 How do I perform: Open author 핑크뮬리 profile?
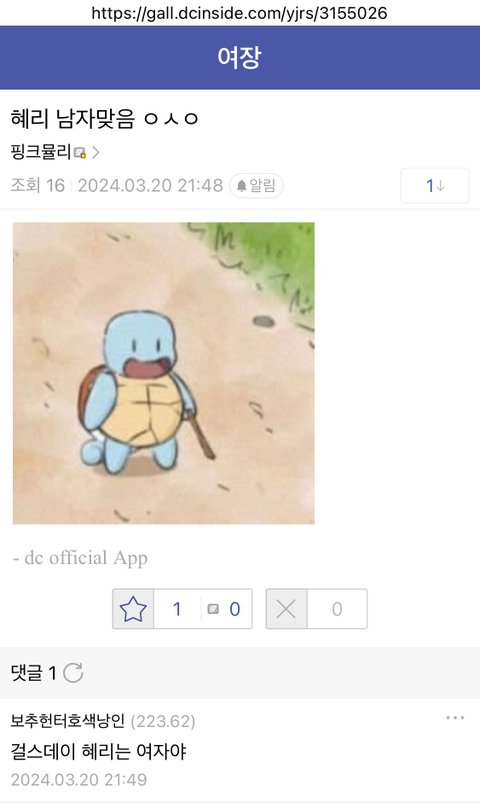40,152
